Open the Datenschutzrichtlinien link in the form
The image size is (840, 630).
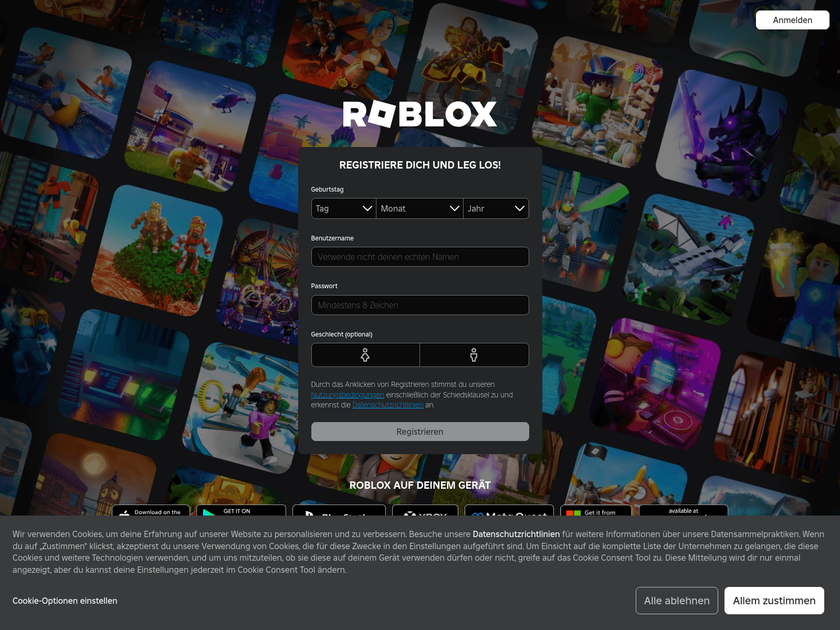[x=388, y=405]
